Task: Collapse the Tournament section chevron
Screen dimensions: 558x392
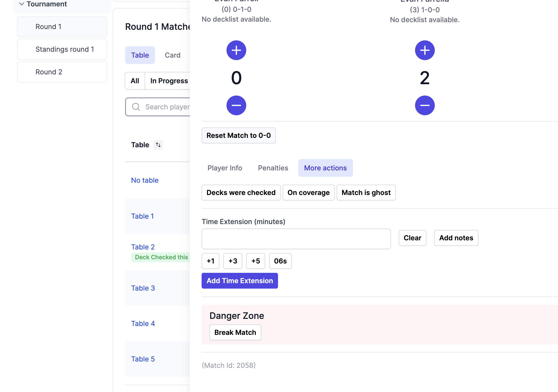Action: pos(22,4)
